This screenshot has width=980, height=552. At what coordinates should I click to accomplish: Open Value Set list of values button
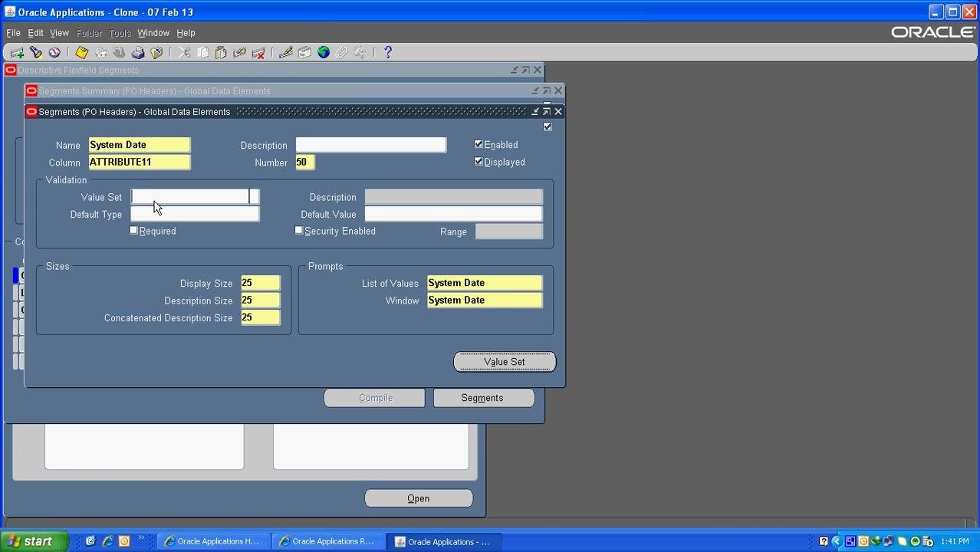(x=255, y=197)
